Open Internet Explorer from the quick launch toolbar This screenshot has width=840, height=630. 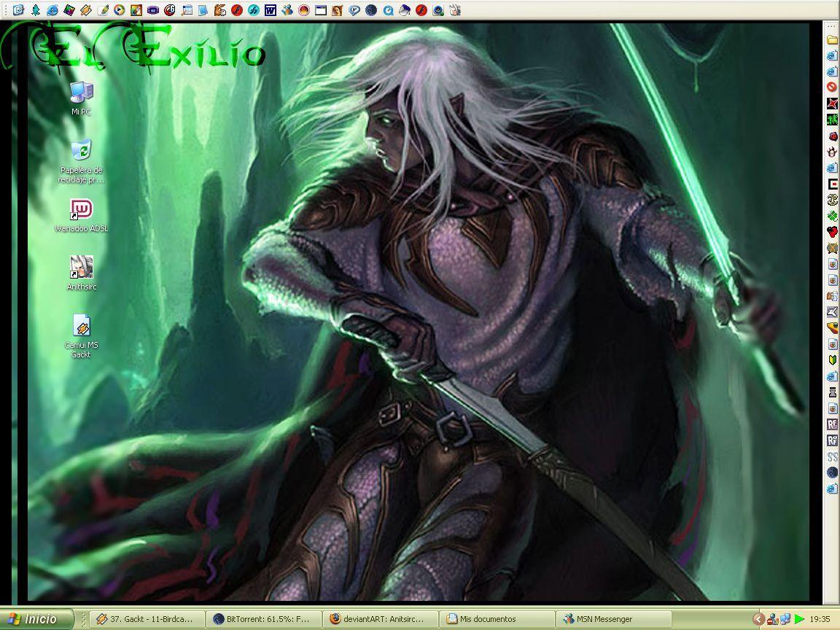[52, 10]
